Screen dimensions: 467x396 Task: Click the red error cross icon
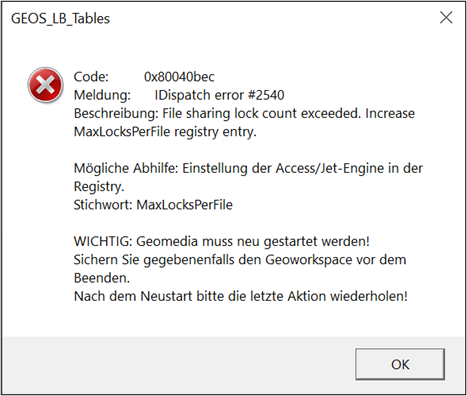point(45,85)
